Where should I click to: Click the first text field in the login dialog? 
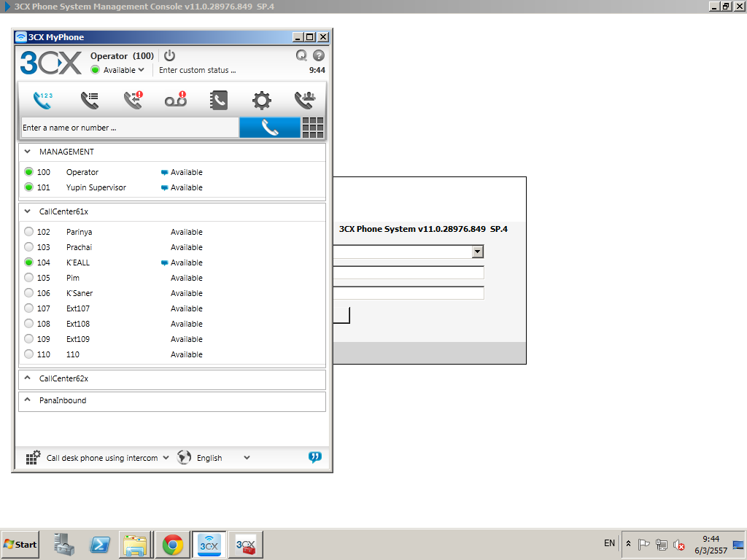409,273
